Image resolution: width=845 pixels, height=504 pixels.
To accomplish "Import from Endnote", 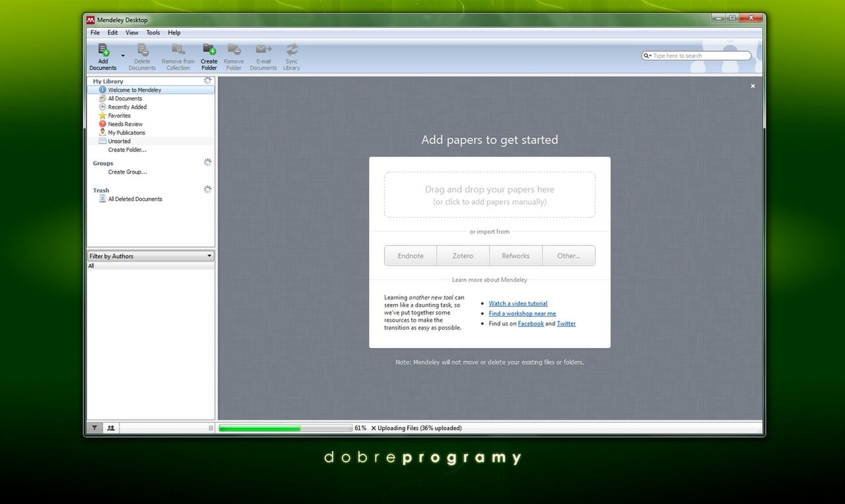I will click(411, 256).
